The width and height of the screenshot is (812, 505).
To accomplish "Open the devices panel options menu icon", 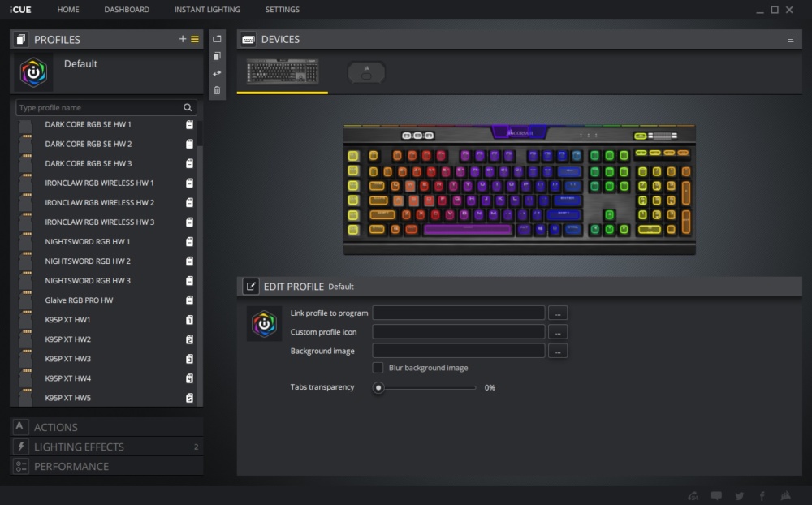I will click(x=791, y=39).
